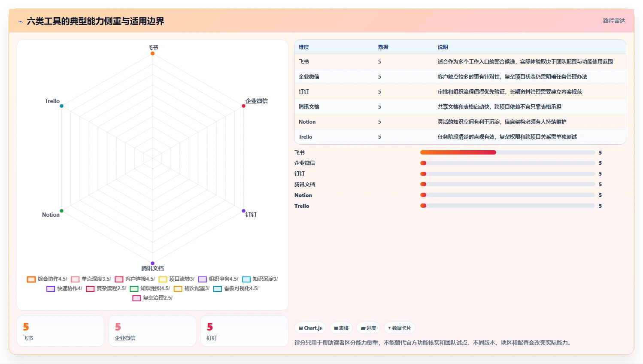The width and height of the screenshot is (643, 364).
Task: Toggle the 单点深度3.5 legend swatch
Action: pos(75,279)
